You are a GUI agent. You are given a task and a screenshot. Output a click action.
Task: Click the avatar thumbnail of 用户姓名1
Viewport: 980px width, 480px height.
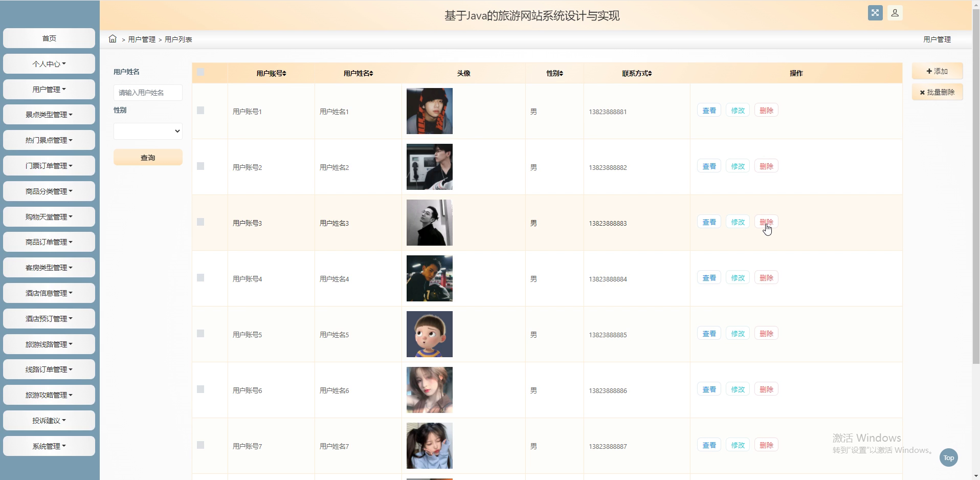pyautogui.click(x=430, y=111)
